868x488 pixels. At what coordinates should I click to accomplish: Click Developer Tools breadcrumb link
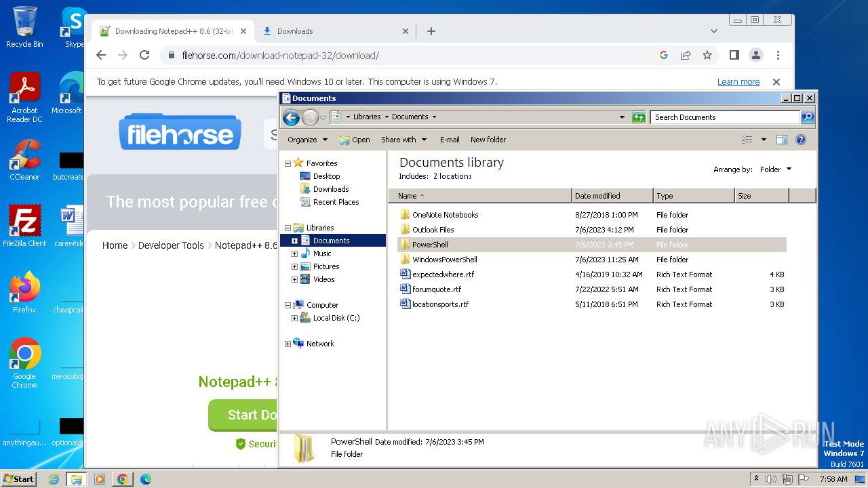click(171, 245)
